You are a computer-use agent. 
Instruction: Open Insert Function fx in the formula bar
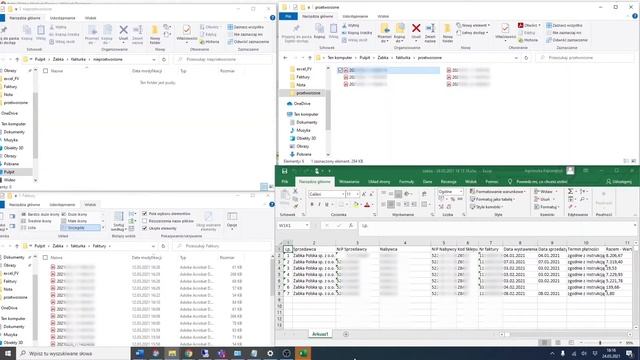click(x=351, y=225)
